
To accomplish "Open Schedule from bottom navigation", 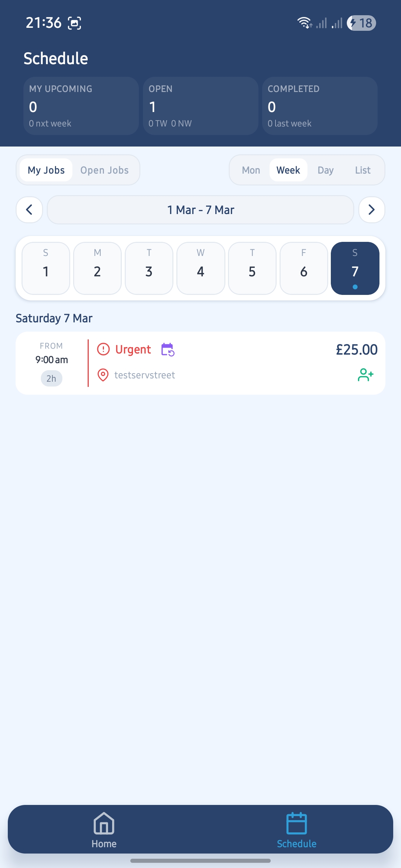I will 296,830.
